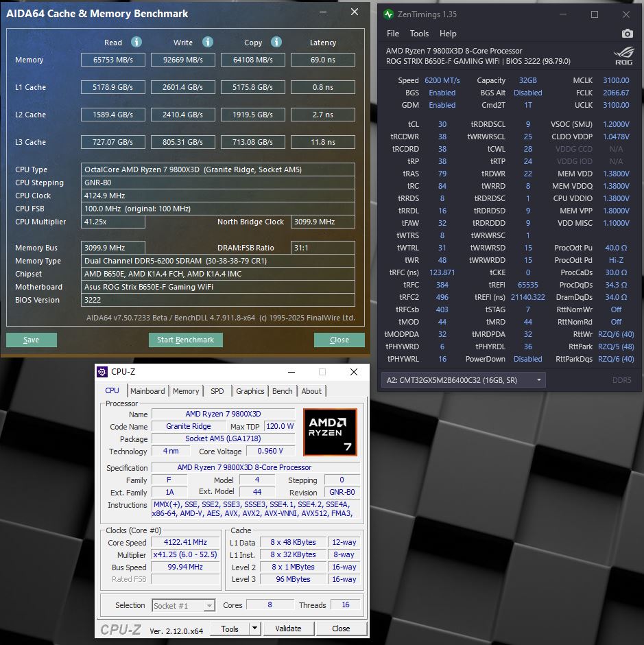Click the Close button in CPU-Z

pyautogui.click(x=341, y=629)
